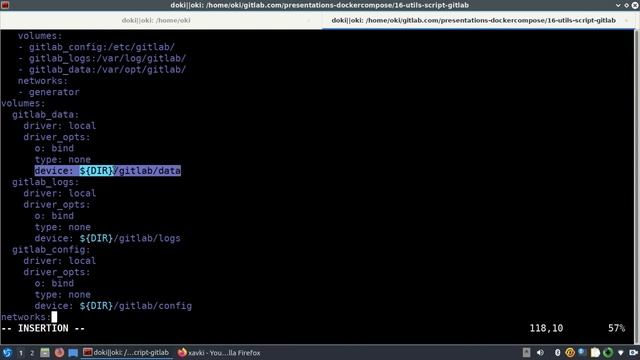Switch to the xavki Firefox taskbar entry

click(219, 353)
